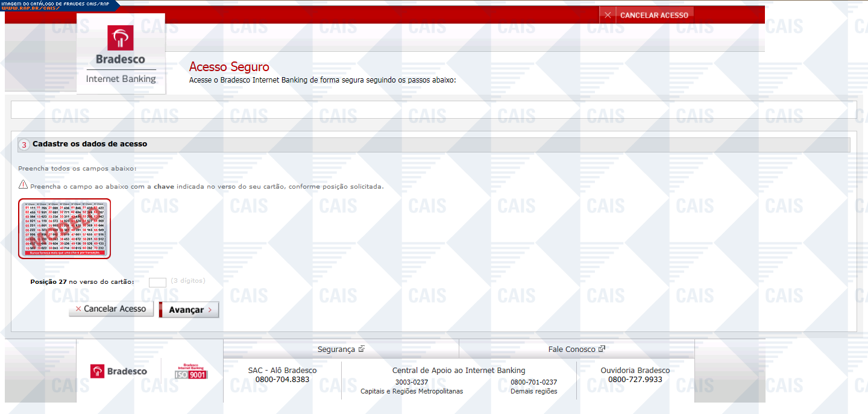This screenshot has width=868, height=414.
Task: Click external link icon beside Fale Conosco
Action: (602, 349)
